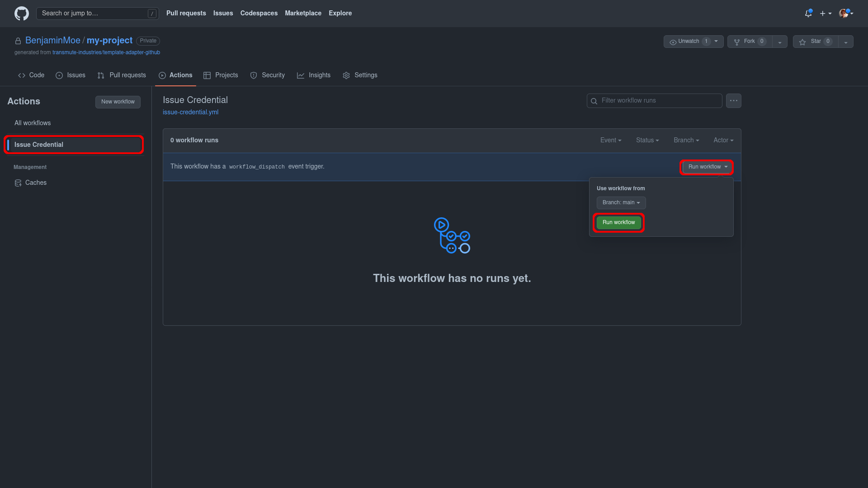868x488 pixels.
Task: Click the Code tab brackets icon
Action: 22,75
